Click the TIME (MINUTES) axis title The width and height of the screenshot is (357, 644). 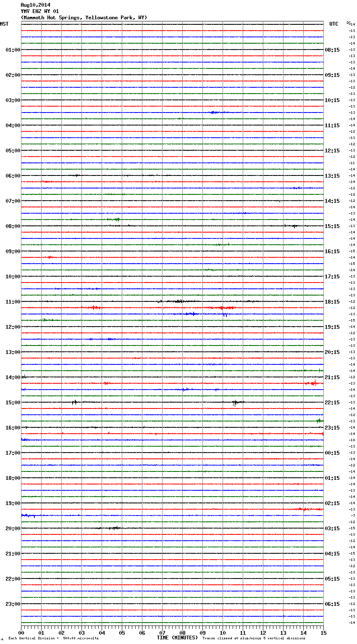pos(177,638)
